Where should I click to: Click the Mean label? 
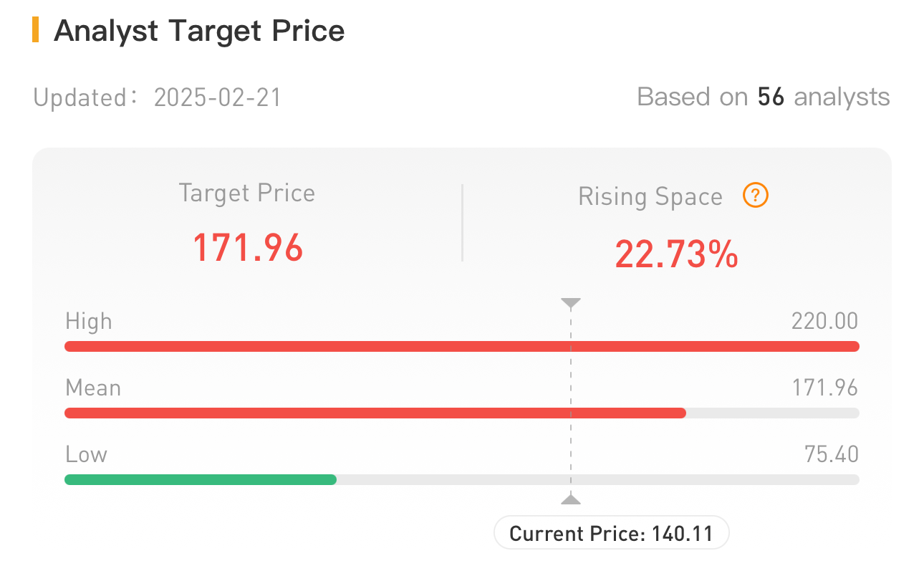(x=93, y=388)
